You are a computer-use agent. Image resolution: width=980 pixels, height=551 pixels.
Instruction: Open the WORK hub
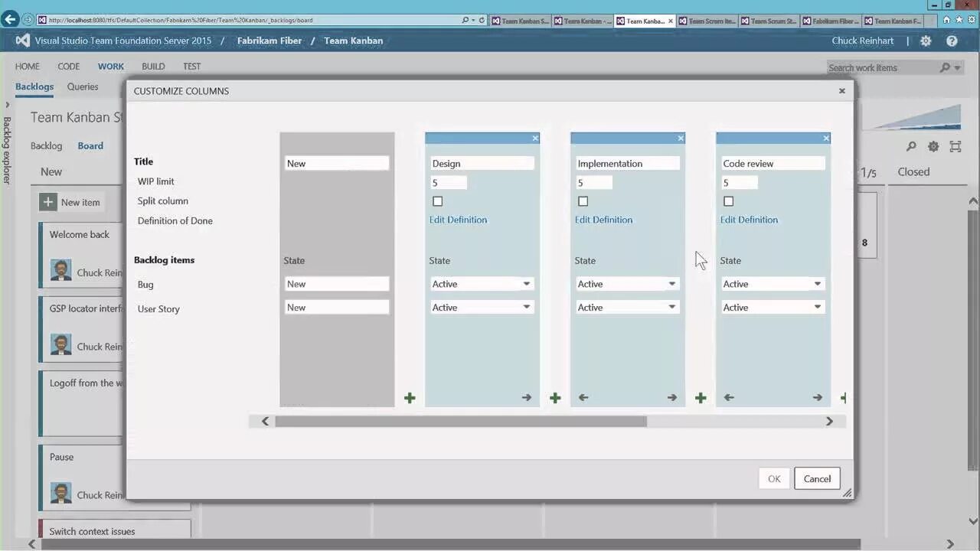[x=111, y=67]
